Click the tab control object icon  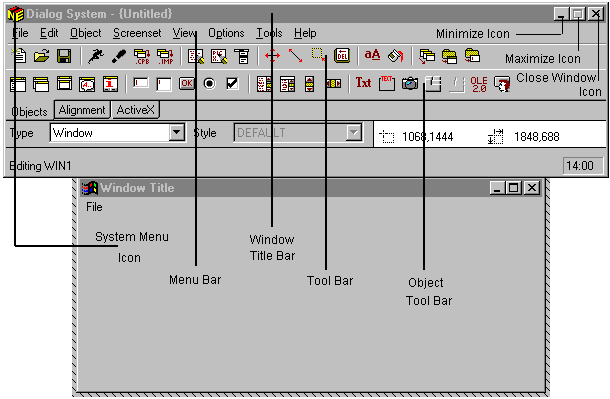433,84
